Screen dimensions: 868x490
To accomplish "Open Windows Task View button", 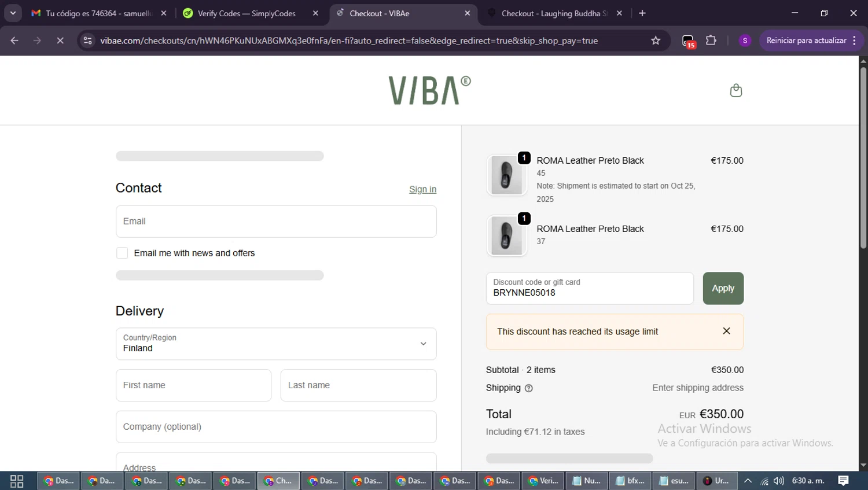I will 17,481.
